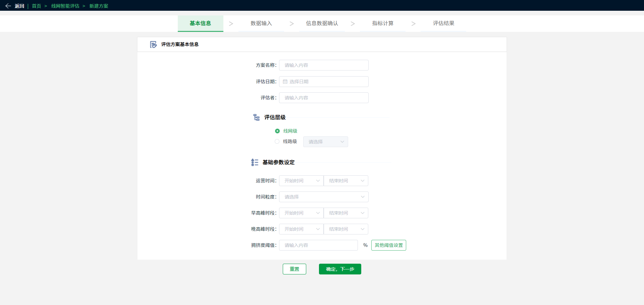Click the 基础参数设定 heading text
This screenshot has width=644, height=305.
pos(279,162)
